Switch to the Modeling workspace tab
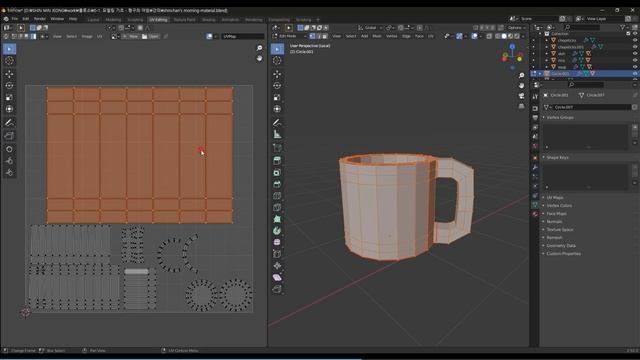The width and height of the screenshot is (640, 360). click(x=113, y=20)
